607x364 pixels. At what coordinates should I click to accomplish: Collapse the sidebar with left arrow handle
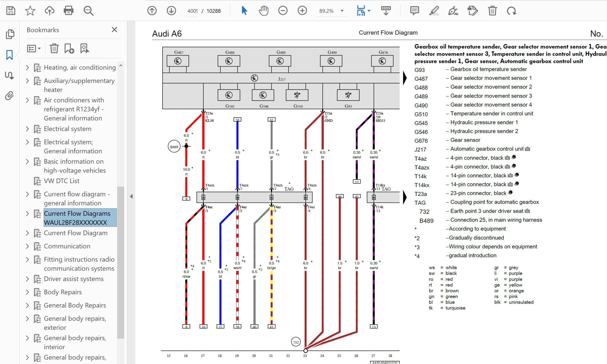[131, 196]
